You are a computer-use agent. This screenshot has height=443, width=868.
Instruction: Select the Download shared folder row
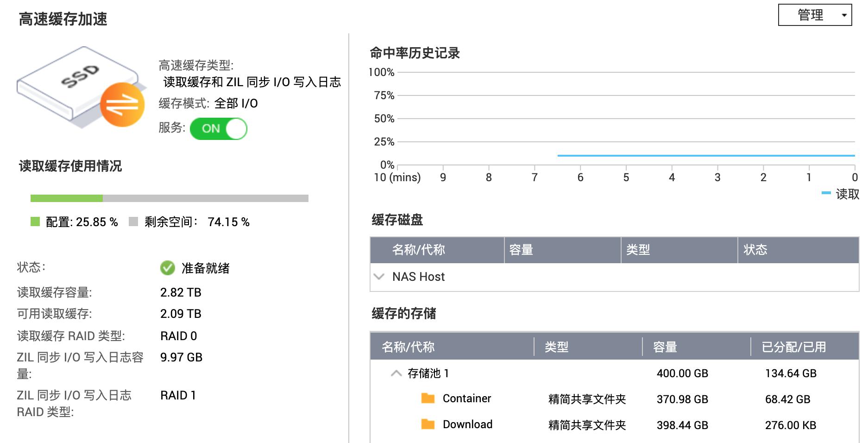[468, 424]
